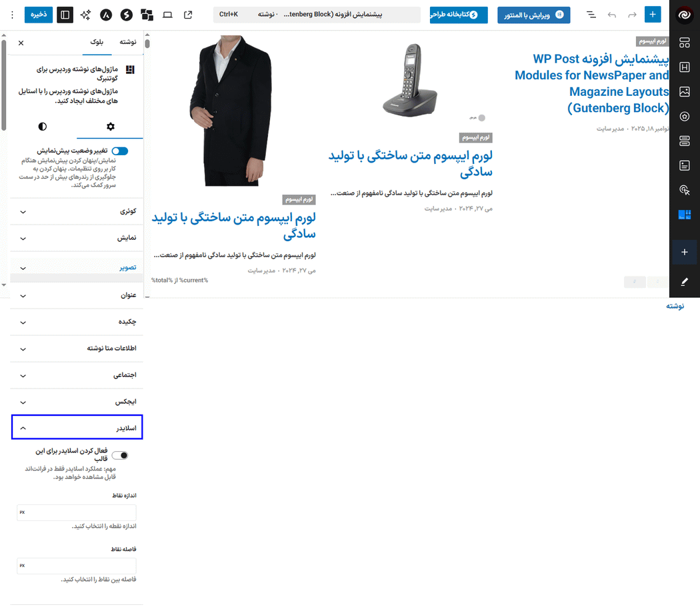Toggle تغییر وضعیت پیش‌نمایش switch
This screenshot has width=700, height=607.
(x=119, y=151)
